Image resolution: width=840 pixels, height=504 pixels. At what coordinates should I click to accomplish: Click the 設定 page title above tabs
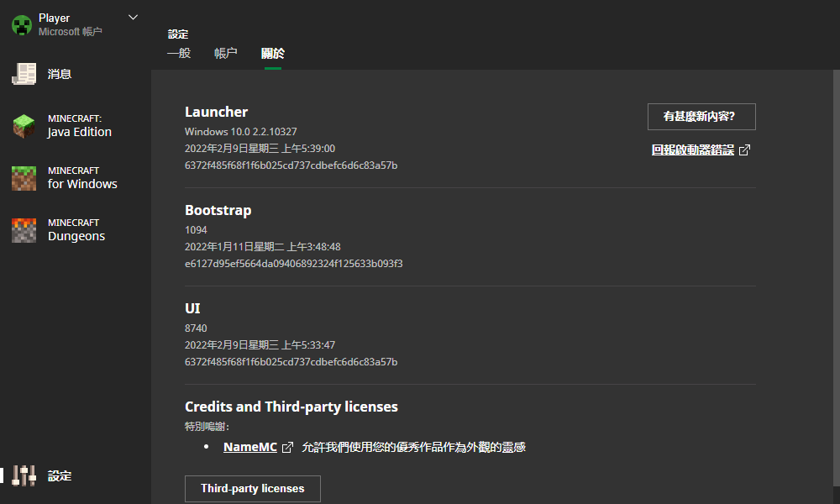click(178, 34)
